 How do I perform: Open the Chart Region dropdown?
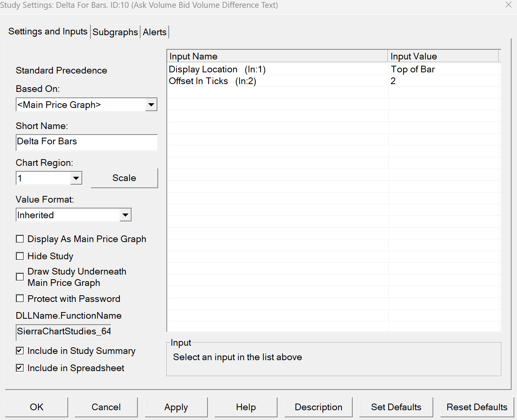(x=76, y=178)
